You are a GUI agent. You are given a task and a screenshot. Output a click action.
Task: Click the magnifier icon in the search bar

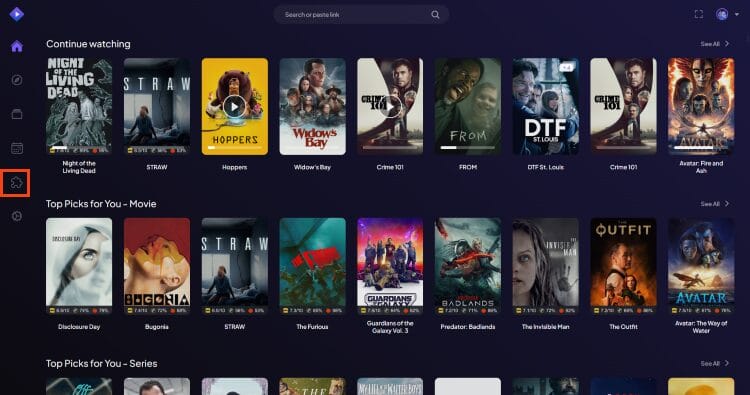[435, 15]
